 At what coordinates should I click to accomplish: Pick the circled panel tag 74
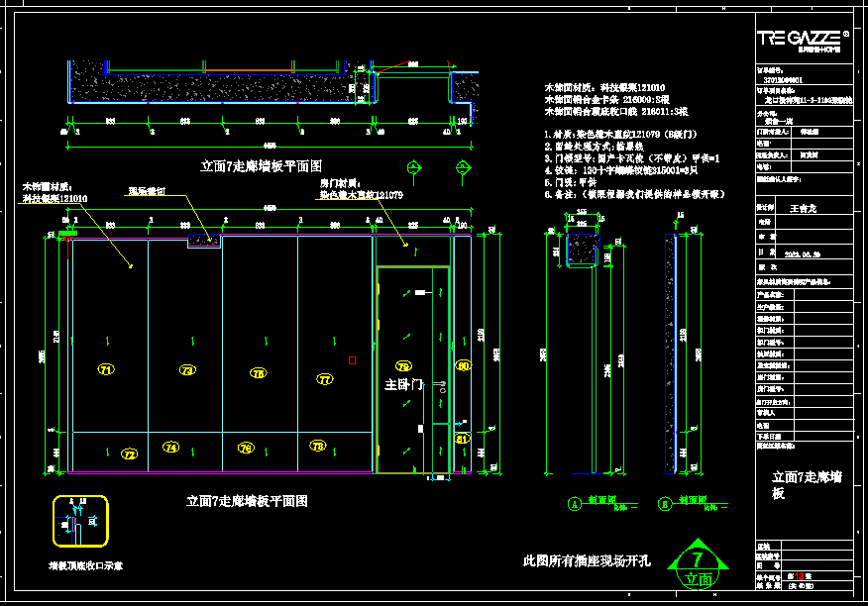171,447
